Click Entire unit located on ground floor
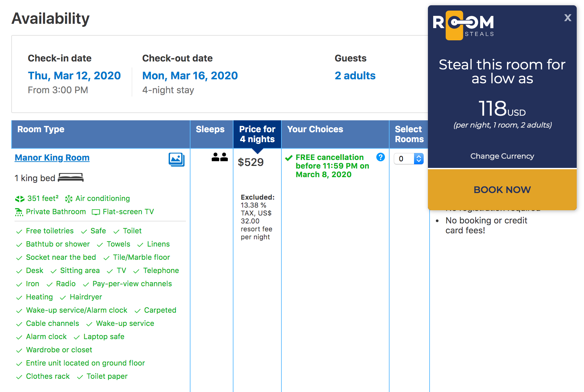Viewport: 584px width, 392px height. click(85, 363)
